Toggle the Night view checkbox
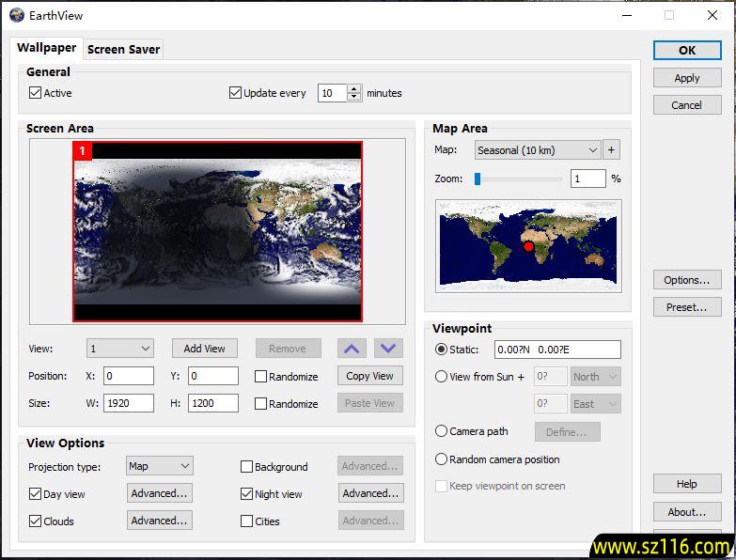 coord(246,493)
